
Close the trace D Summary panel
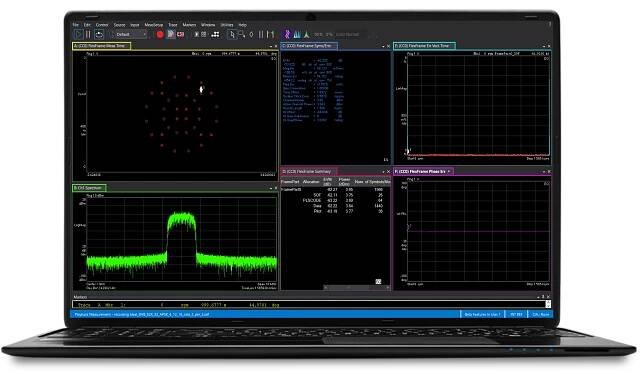[388, 172]
